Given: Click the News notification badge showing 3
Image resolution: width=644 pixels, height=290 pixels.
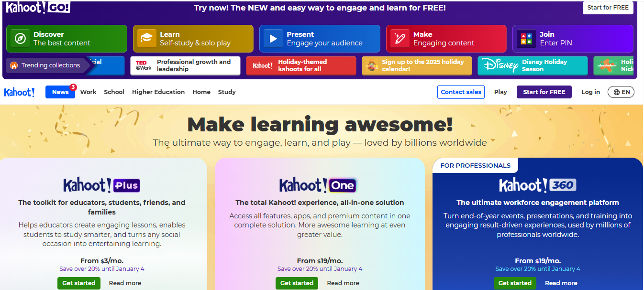Looking at the screenshot, I should coord(73,87).
